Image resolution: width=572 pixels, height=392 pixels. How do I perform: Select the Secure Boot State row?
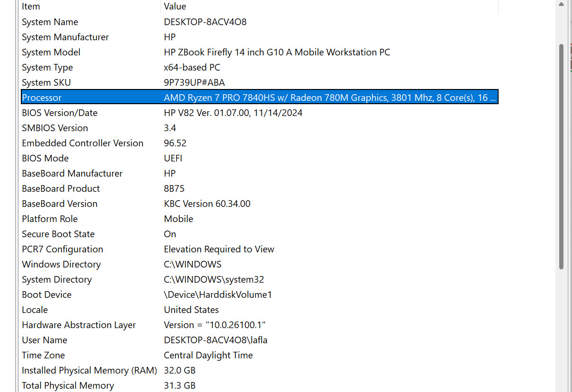pos(259,234)
